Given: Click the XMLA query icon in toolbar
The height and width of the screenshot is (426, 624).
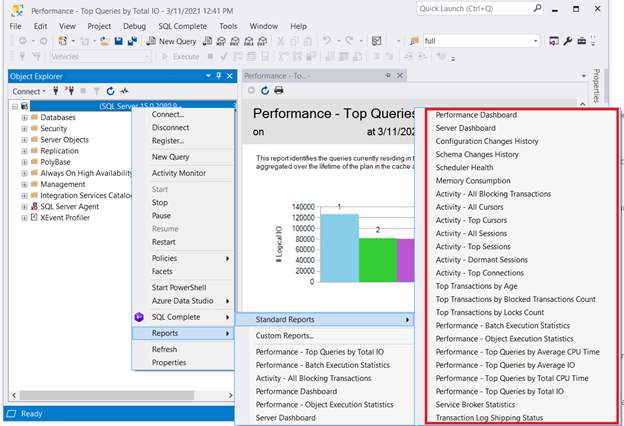Looking at the screenshot, I should (249, 41).
